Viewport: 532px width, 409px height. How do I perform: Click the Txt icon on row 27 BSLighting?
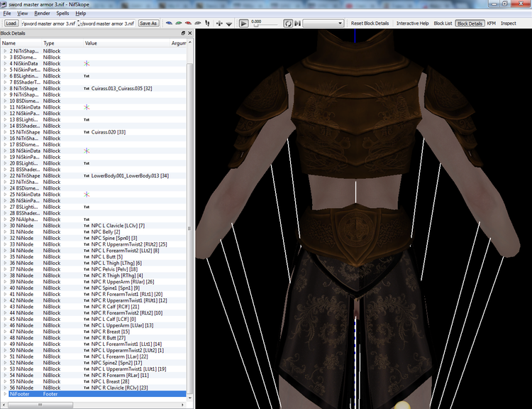point(87,207)
